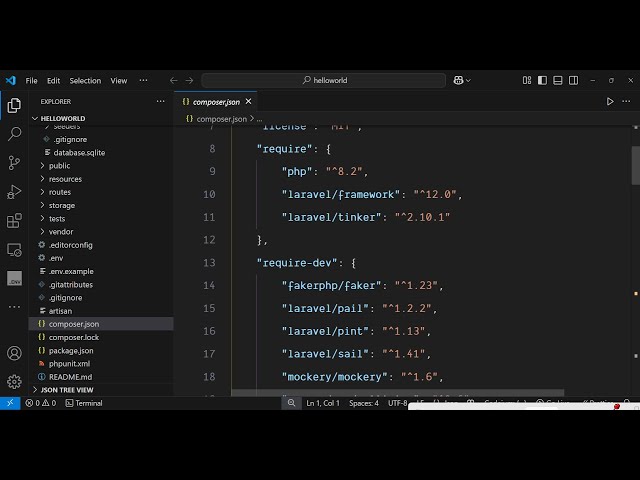Change file encoding UTF-8
Viewport: 640px width, 480px height.
click(398, 403)
